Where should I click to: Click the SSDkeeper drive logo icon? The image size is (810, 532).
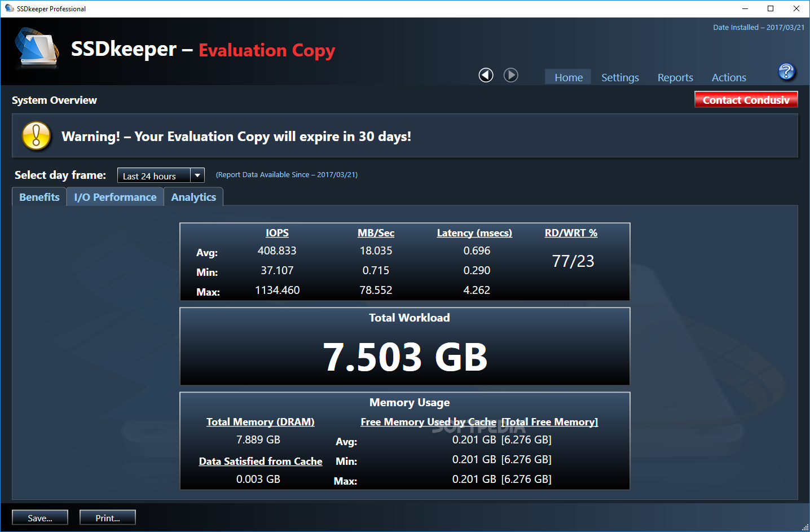(38, 49)
